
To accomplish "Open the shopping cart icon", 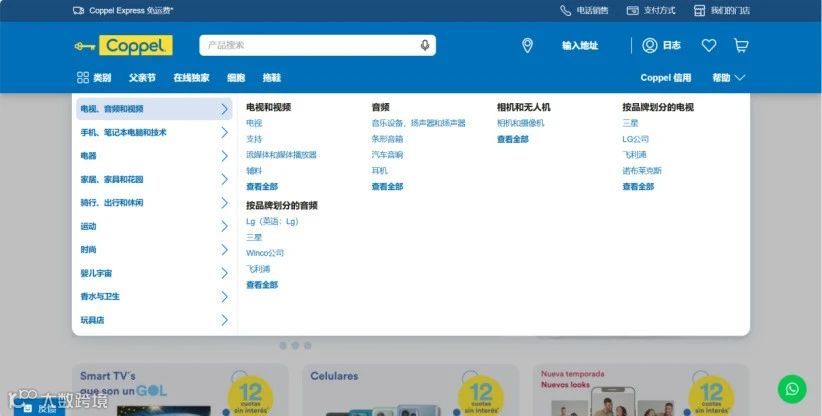I will point(741,46).
